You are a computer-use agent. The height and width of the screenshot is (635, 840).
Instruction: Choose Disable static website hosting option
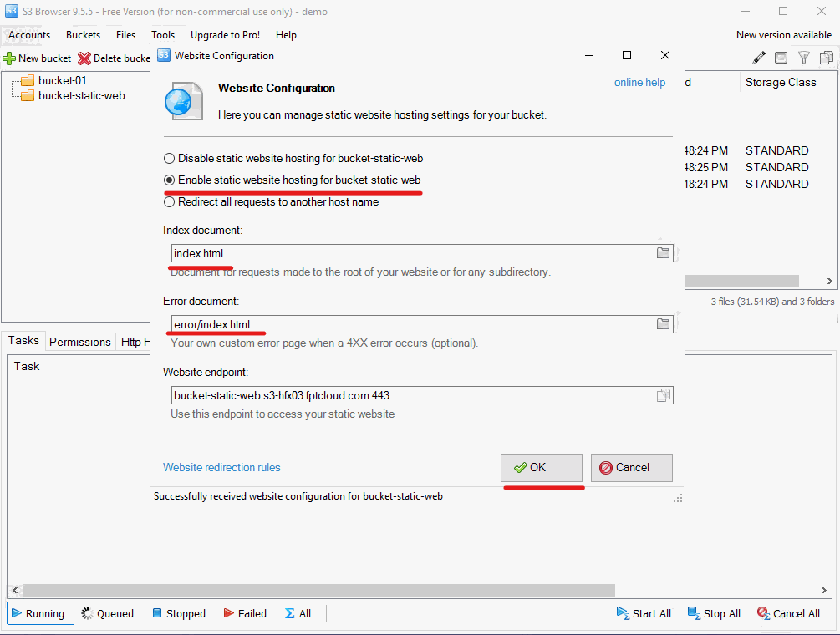tap(293, 159)
